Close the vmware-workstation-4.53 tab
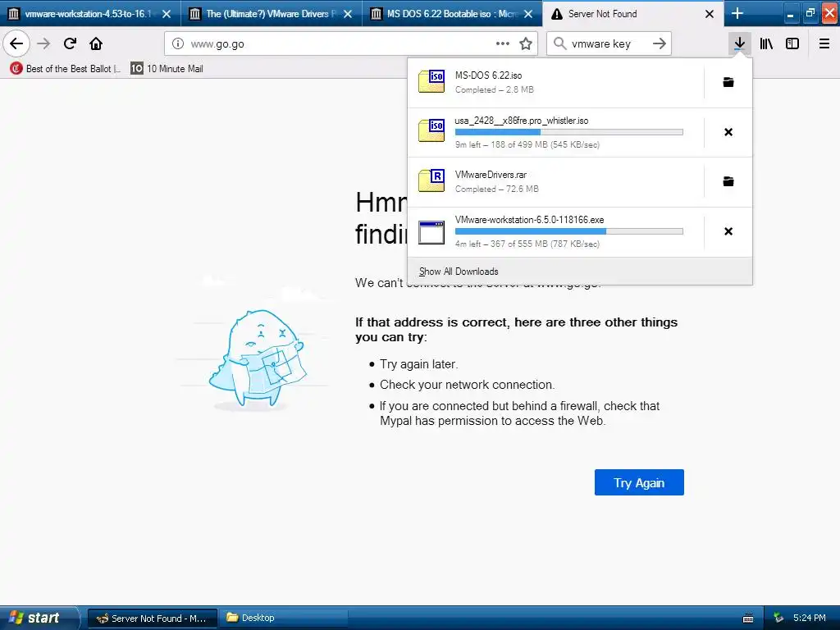 [x=167, y=14]
